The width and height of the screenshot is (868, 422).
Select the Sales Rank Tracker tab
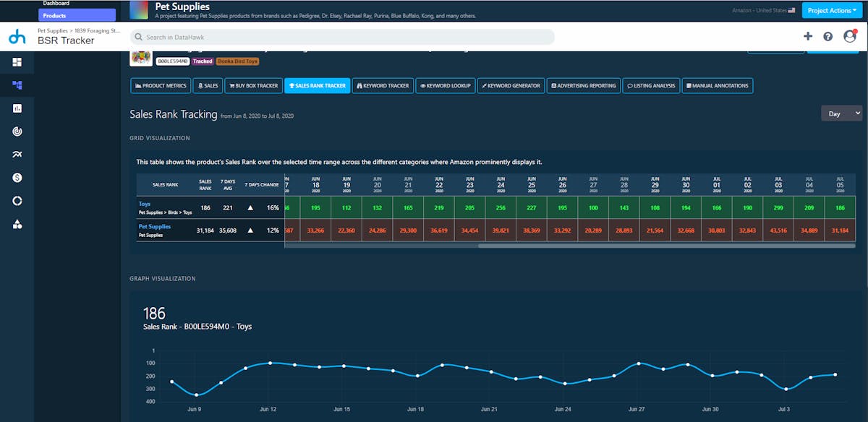pos(317,85)
